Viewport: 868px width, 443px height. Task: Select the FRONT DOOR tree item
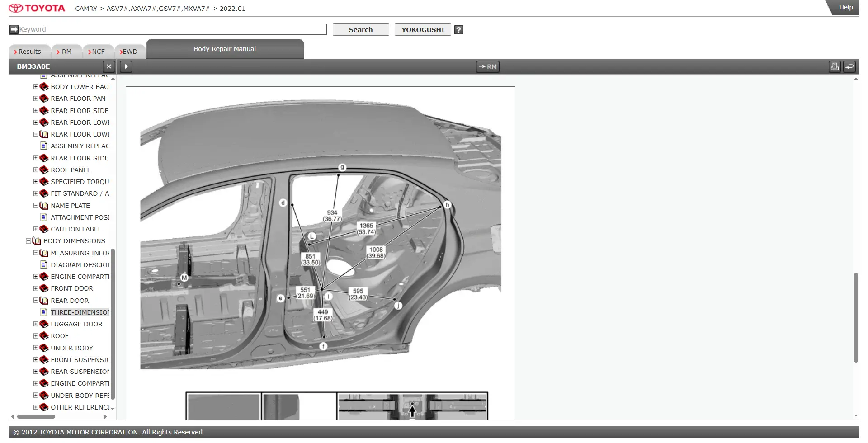pyautogui.click(x=72, y=288)
